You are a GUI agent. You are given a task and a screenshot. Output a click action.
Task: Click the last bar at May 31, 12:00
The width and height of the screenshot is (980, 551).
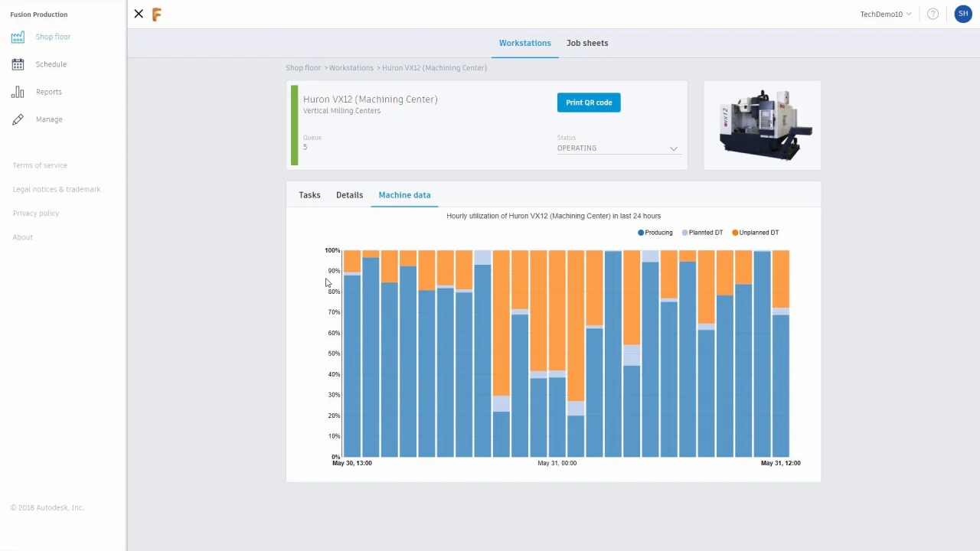pyautogui.click(x=780, y=354)
